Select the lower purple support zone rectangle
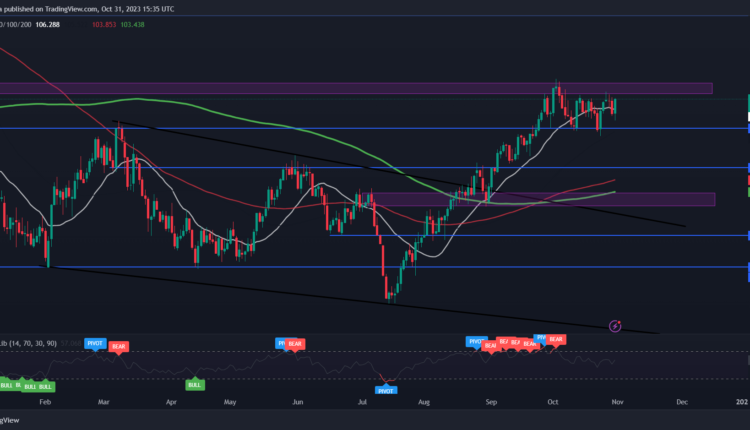Image resolution: width=750 pixels, height=430 pixels. pyautogui.click(x=540, y=199)
